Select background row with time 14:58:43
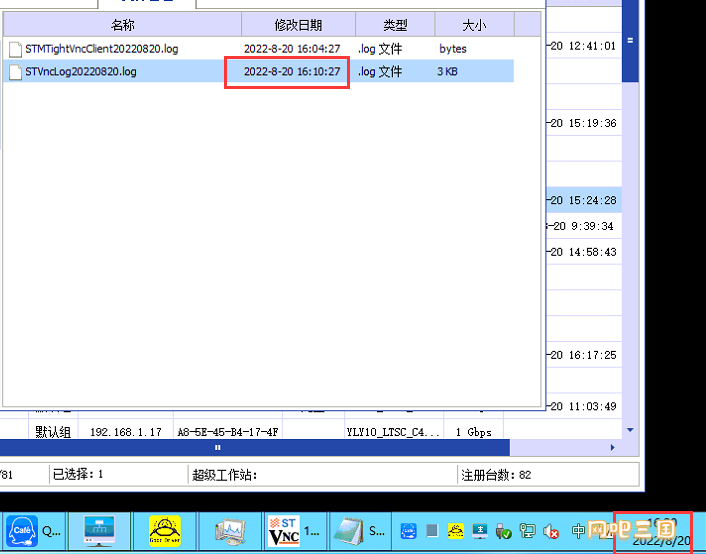Viewport: 706px width, 554px height. coord(584,252)
